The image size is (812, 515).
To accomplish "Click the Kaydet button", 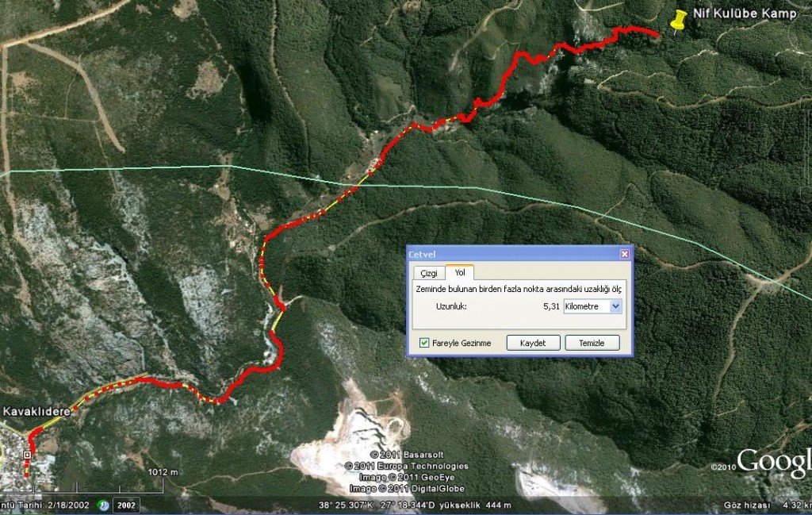I will pos(533,343).
